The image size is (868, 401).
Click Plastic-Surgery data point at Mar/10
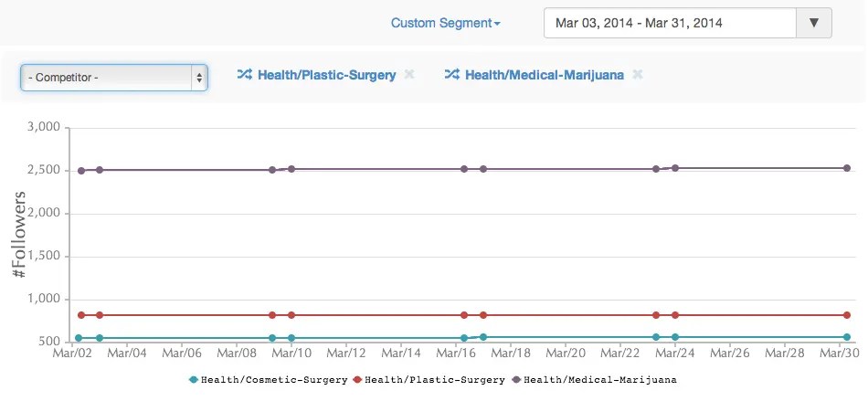pyautogui.click(x=291, y=315)
